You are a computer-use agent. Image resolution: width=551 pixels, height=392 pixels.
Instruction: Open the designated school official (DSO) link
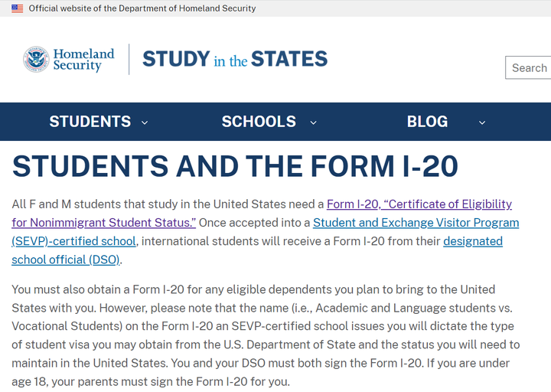coord(472,241)
